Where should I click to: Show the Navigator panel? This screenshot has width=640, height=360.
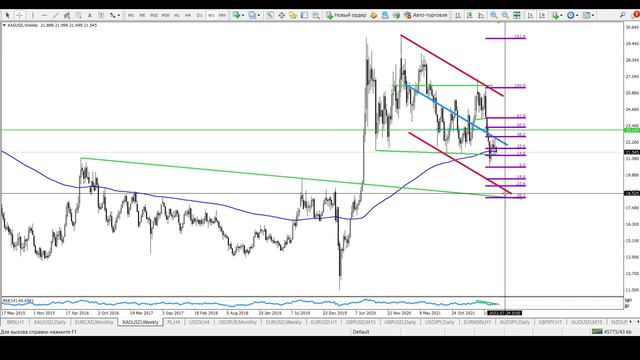[293, 15]
